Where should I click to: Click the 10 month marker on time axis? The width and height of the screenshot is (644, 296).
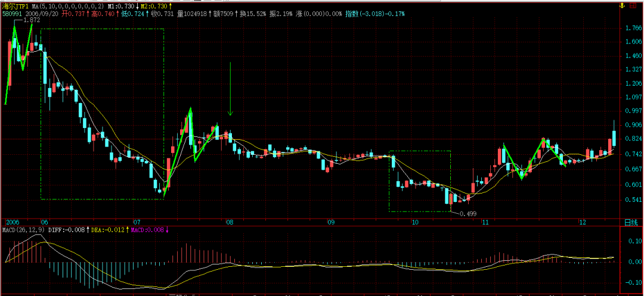pos(415,222)
